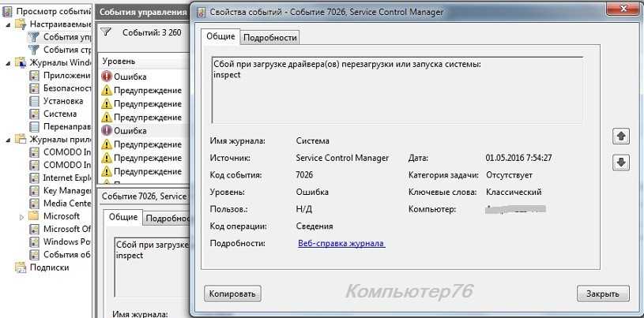Click the Уровень column header
This screenshot has height=318, width=644.
119,61
